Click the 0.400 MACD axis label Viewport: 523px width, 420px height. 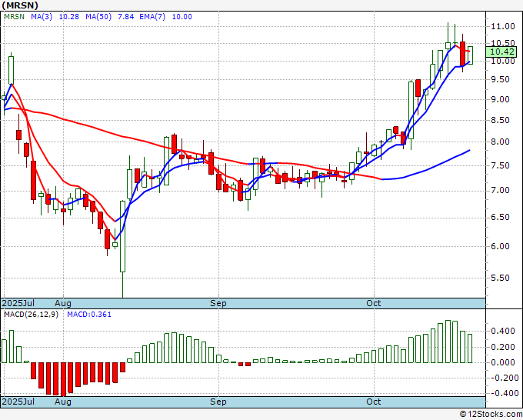[503, 332]
